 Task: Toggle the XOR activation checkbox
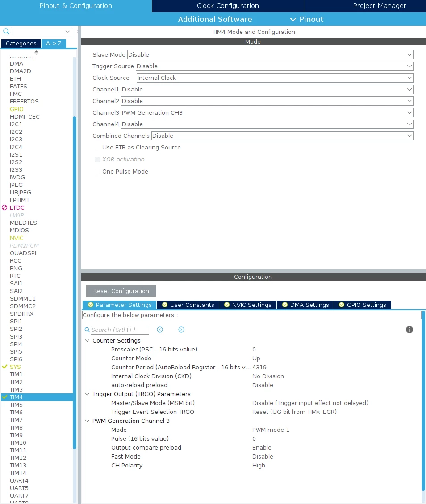tap(97, 159)
